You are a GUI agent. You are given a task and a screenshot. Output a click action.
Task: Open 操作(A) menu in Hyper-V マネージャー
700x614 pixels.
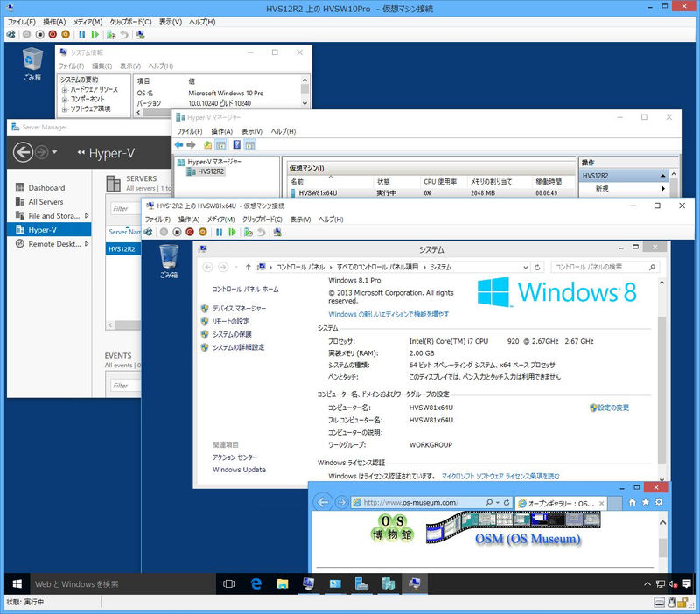pyautogui.click(x=222, y=132)
